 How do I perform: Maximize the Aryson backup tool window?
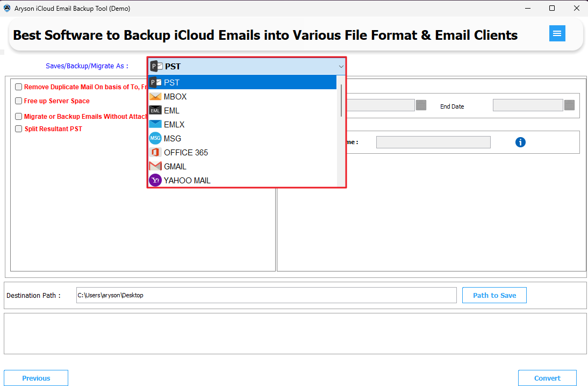tap(552, 8)
